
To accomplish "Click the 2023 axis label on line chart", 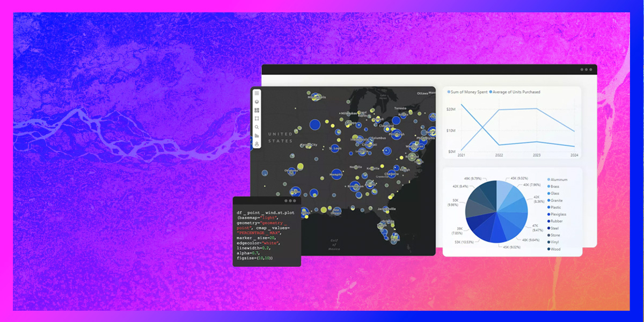I will pos(537,155).
